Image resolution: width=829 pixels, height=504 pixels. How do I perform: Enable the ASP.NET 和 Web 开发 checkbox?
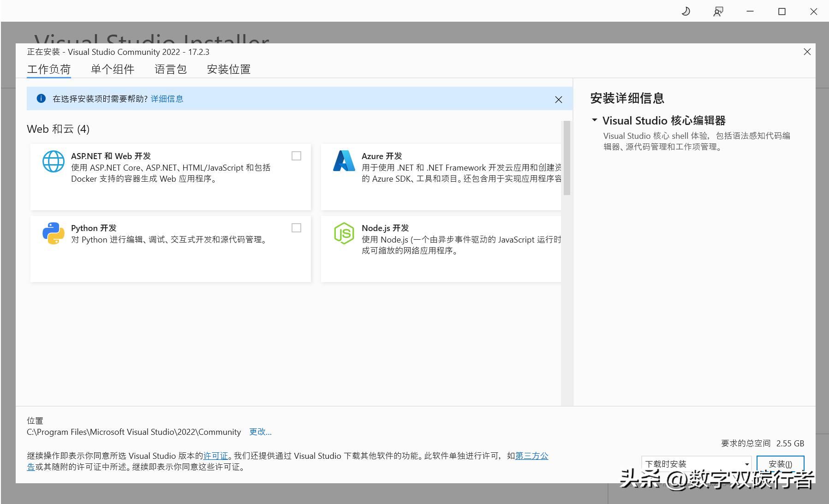[x=296, y=156]
